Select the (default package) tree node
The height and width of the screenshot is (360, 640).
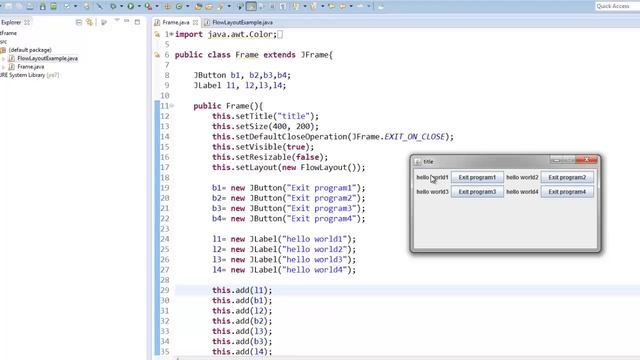point(30,50)
